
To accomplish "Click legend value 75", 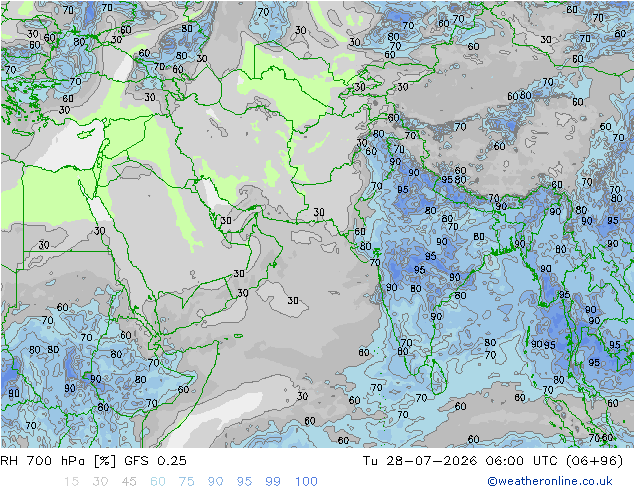I will (x=187, y=481).
